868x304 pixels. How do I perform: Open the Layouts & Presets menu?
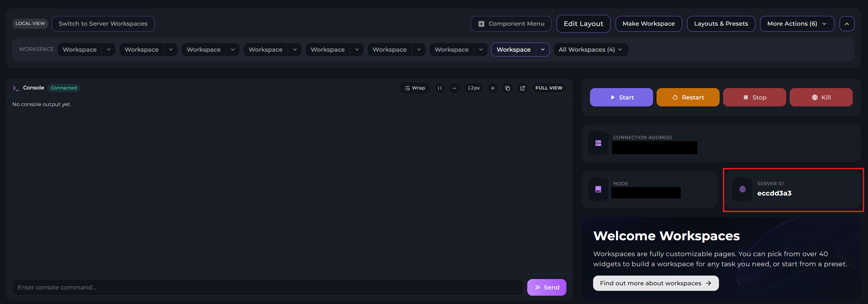click(x=721, y=24)
